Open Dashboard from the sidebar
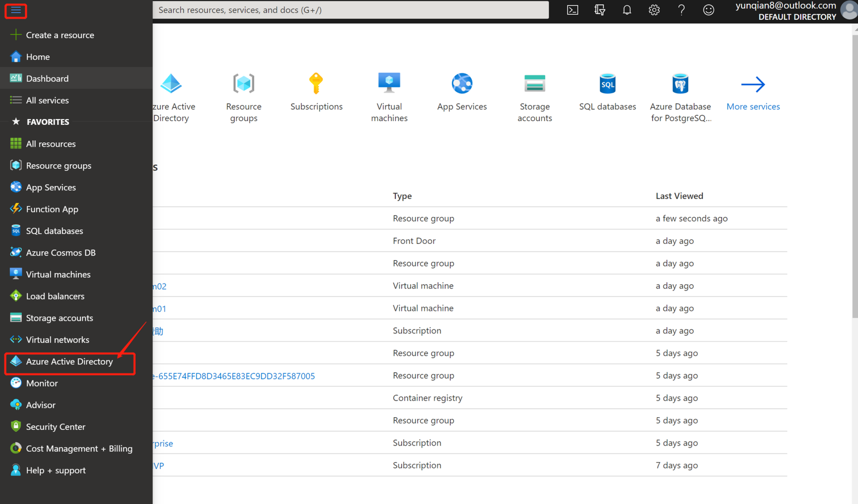The image size is (858, 504). tap(76, 78)
